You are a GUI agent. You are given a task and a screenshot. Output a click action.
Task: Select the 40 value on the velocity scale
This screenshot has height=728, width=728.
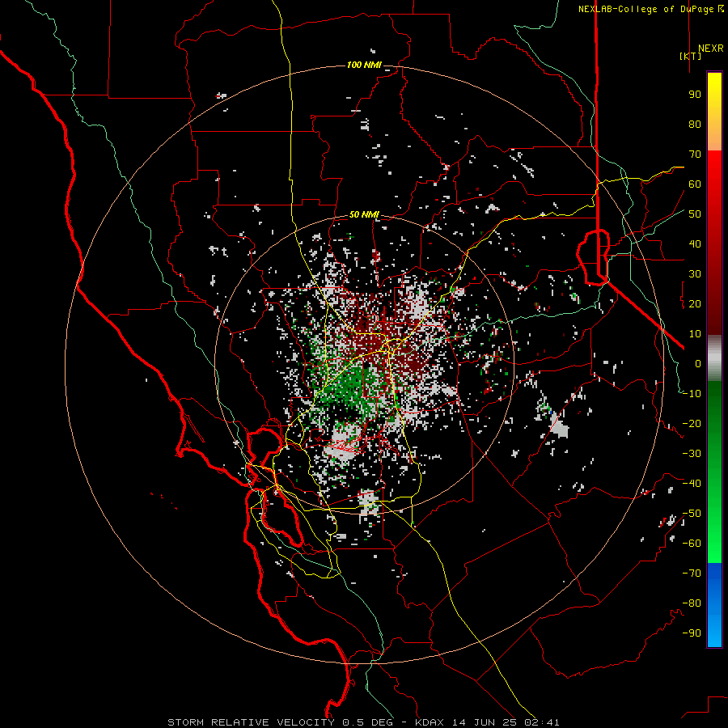pyautogui.click(x=695, y=243)
